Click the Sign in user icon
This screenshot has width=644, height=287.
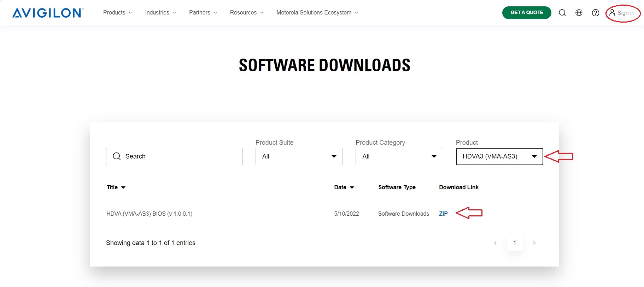tap(612, 13)
